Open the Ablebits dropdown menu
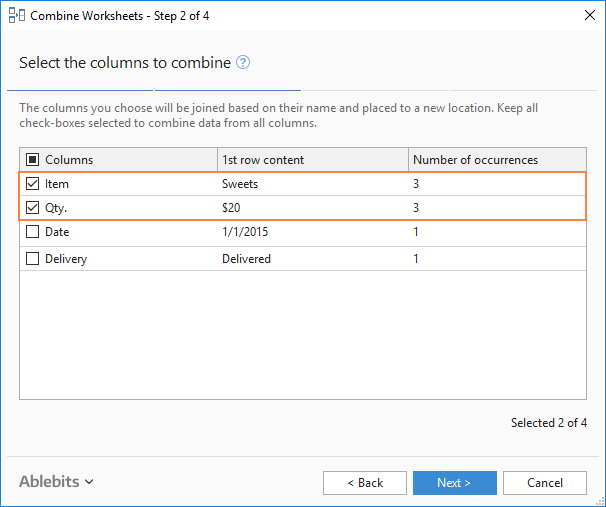The image size is (606, 507). point(56,482)
